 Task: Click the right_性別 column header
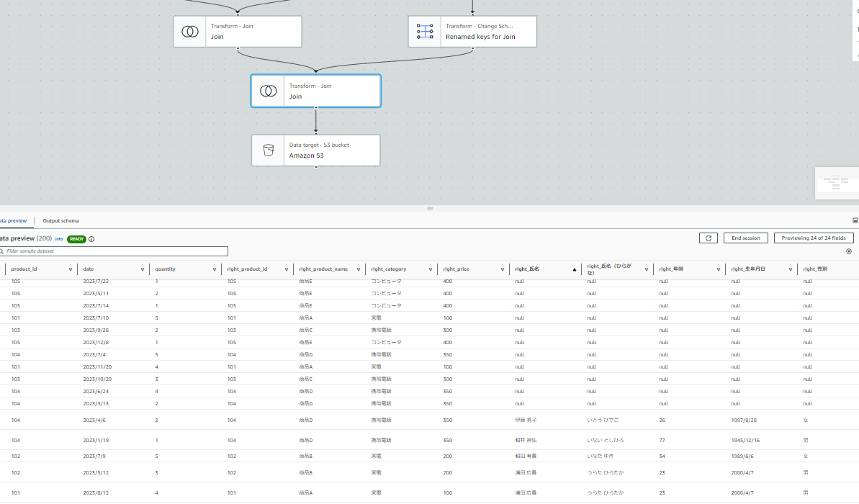815,269
